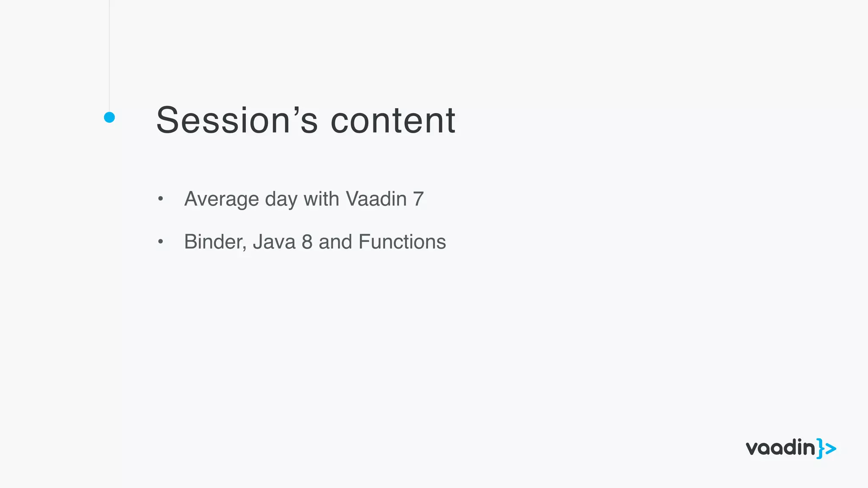Click the blue }> symbol in logo

[x=826, y=449]
